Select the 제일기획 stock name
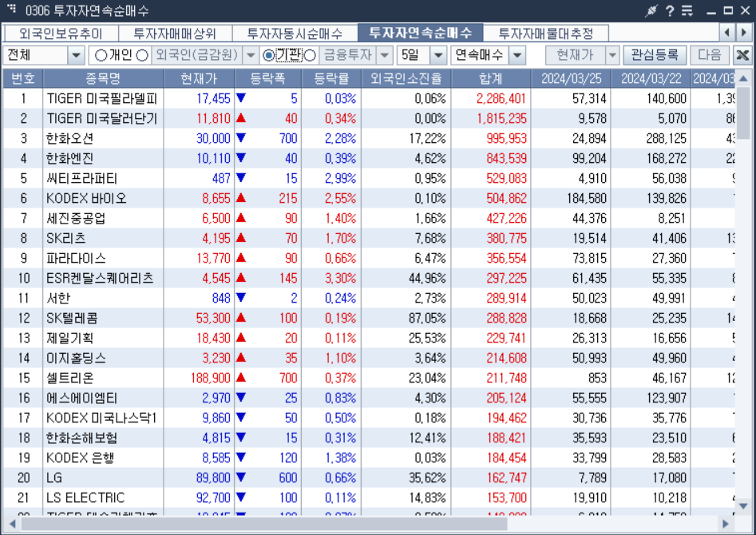 [70, 339]
